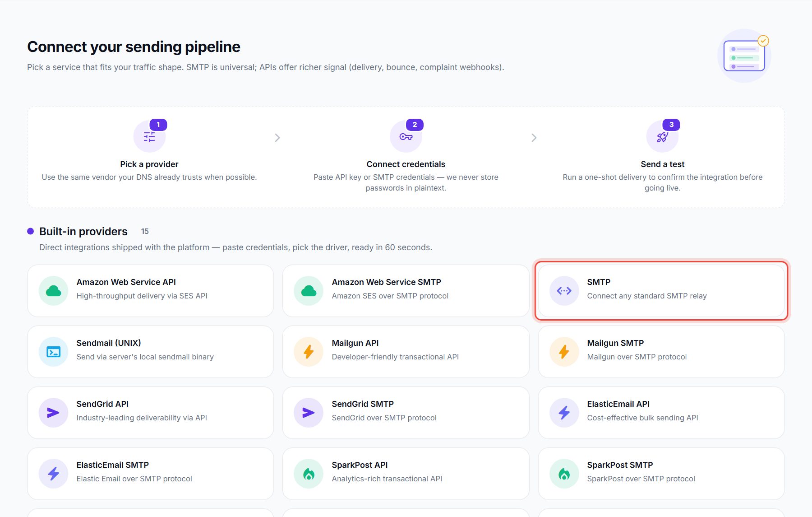This screenshot has height=517, width=812.
Task: Click the Connect credentials key icon
Action: pos(406,136)
